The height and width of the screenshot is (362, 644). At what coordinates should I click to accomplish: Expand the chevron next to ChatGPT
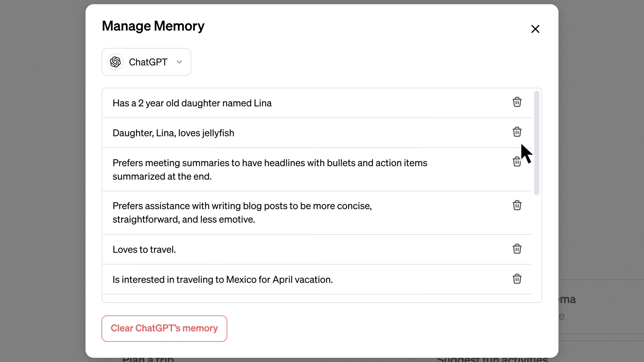coord(179,62)
